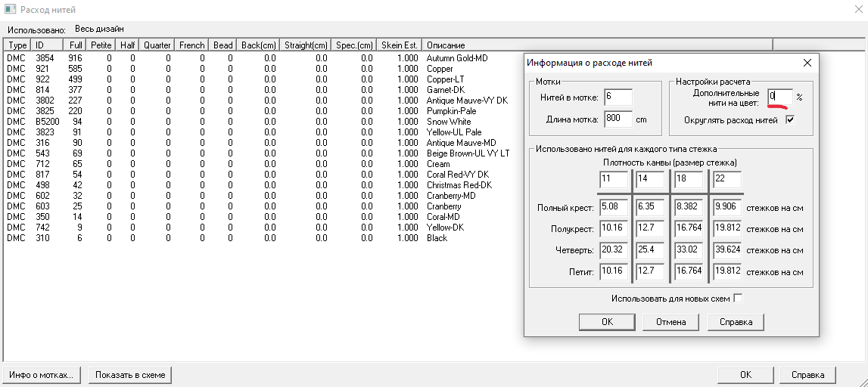This screenshot has width=868, height=387.
Task: Click OK at the bottom of Расход нитей window
Action: [x=745, y=374]
